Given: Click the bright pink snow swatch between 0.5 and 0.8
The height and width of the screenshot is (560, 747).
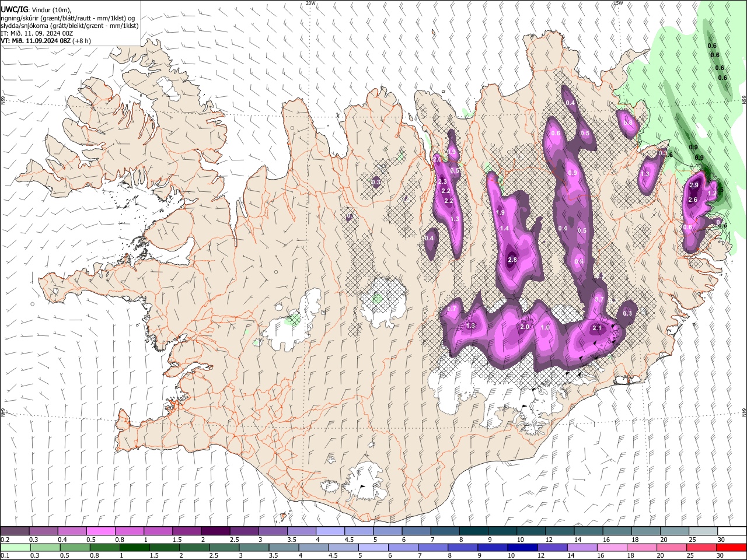Looking at the screenshot, I should pyautogui.click(x=101, y=531).
